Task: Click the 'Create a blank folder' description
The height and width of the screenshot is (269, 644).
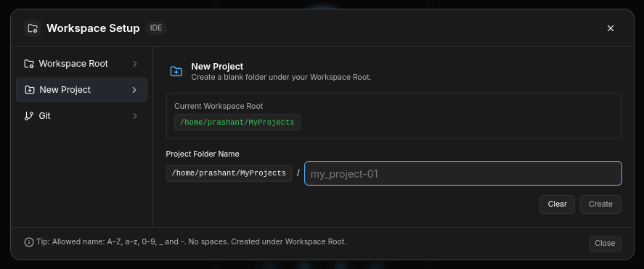Action: click(x=281, y=77)
